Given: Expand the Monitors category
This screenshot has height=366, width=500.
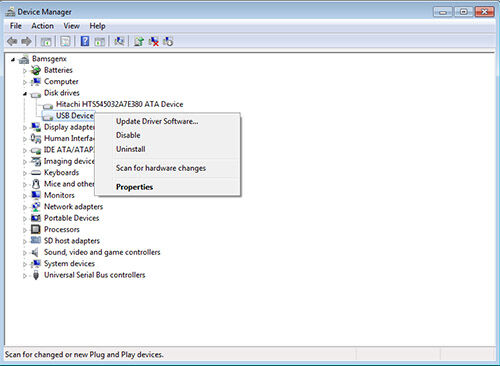Looking at the screenshot, I should tap(25, 196).
